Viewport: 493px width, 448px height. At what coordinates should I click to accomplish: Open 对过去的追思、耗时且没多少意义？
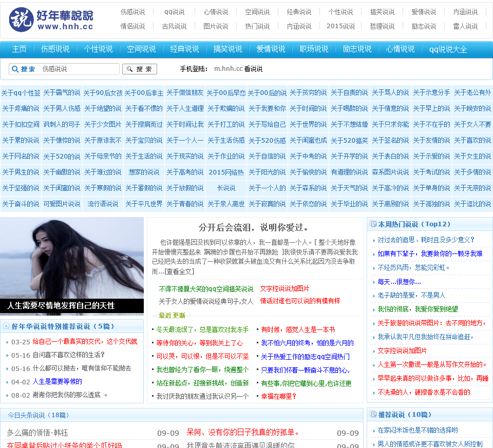point(426,240)
